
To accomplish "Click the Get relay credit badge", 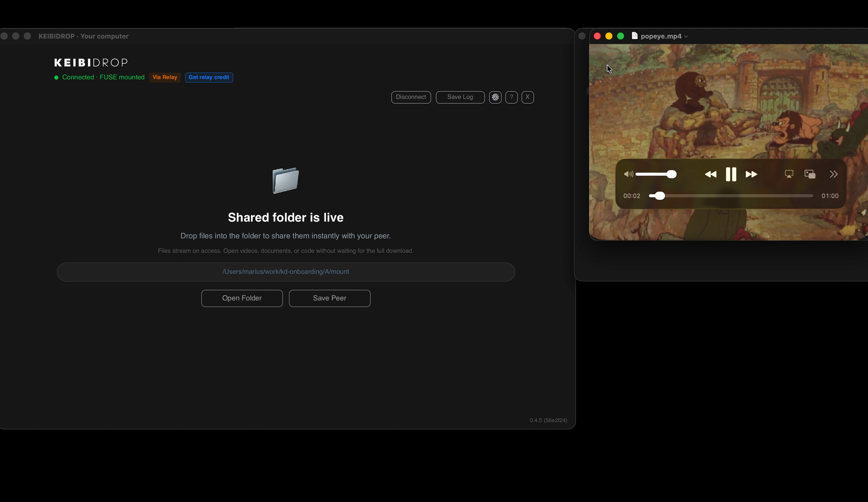I will click(209, 77).
